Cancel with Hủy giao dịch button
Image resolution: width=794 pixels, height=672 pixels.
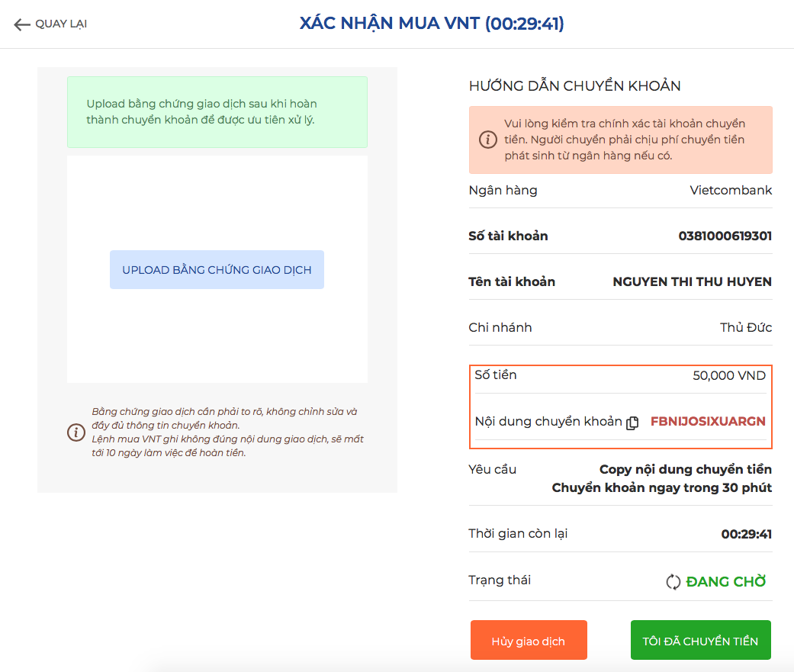(529, 640)
